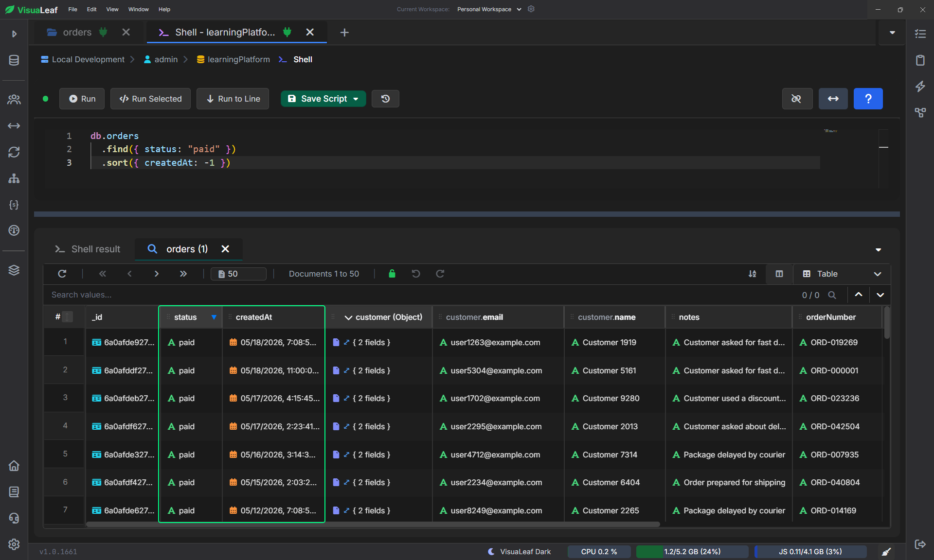Open the status column filter arrow

[x=214, y=317]
